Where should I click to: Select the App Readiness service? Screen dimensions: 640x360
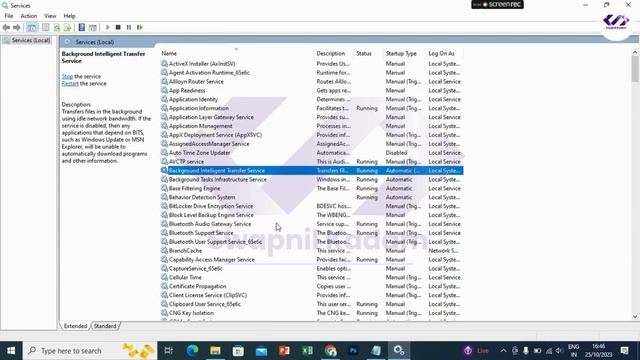coord(311,91)
